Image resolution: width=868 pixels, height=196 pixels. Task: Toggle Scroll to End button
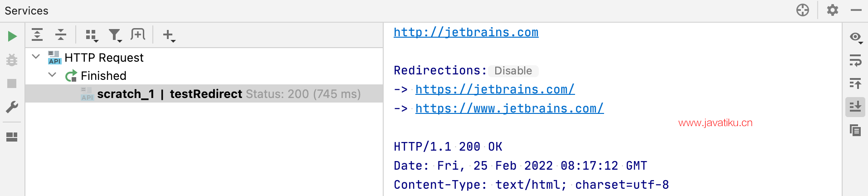coord(855,107)
